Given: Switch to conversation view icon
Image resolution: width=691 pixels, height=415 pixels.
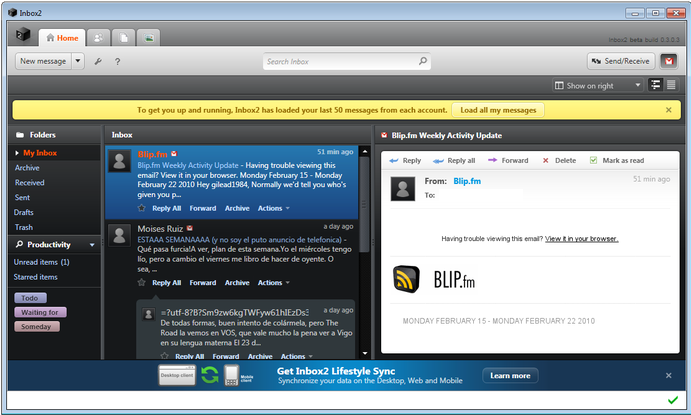Looking at the screenshot, I should [x=655, y=85].
